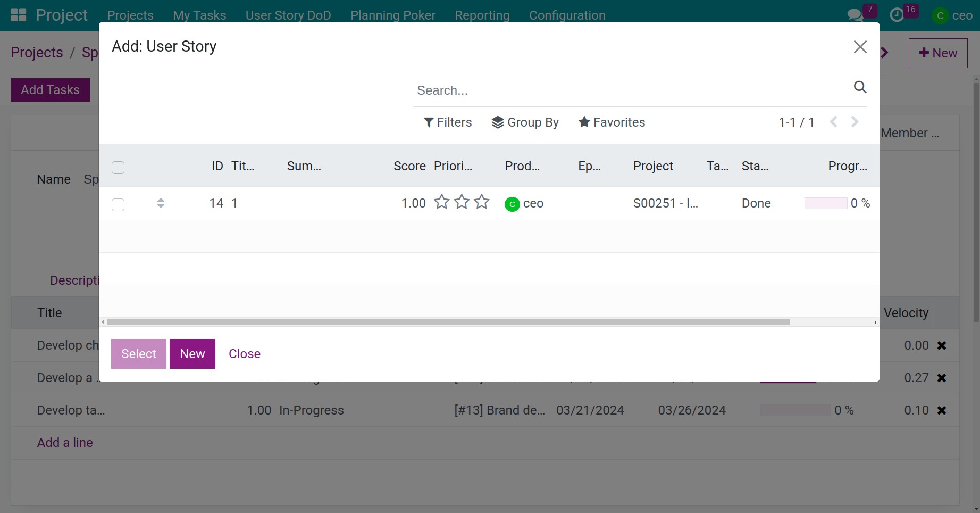This screenshot has height=513, width=980.
Task: Remove the row with velocity 0.27
Action: coord(942,378)
